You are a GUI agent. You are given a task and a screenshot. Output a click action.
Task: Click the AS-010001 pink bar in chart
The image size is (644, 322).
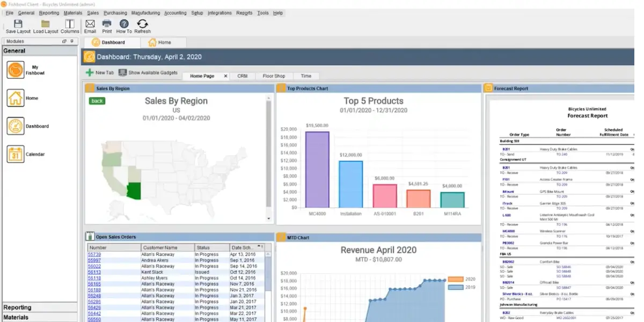pyautogui.click(x=384, y=196)
